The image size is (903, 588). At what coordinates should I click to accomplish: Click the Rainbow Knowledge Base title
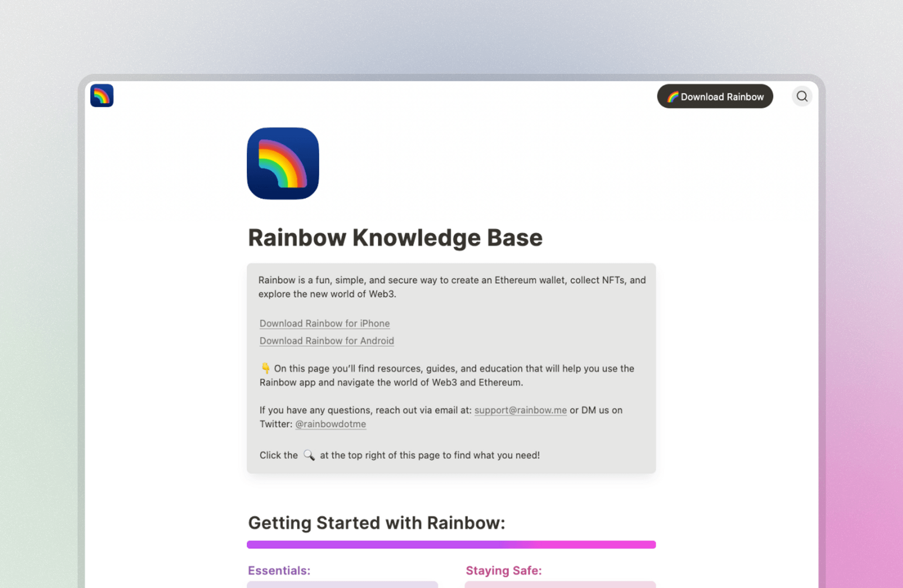point(395,238)
